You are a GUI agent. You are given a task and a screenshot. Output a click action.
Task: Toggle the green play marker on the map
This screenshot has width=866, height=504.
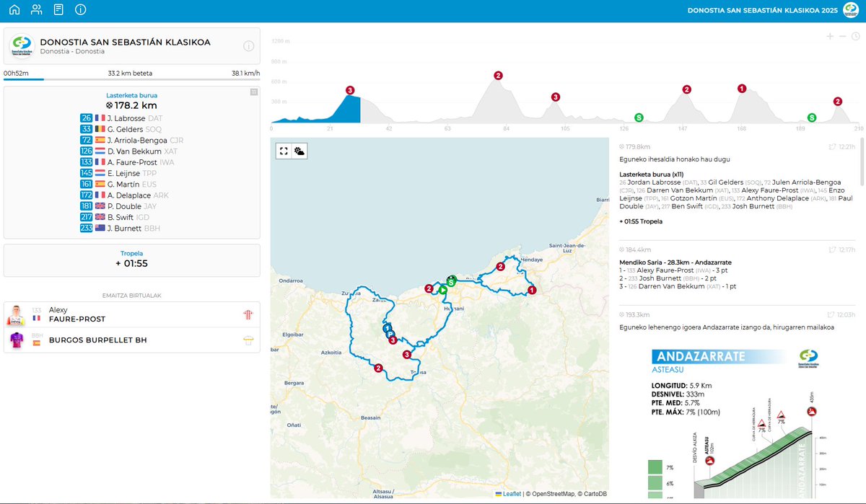pyautogui.click(x=444, y=291)
